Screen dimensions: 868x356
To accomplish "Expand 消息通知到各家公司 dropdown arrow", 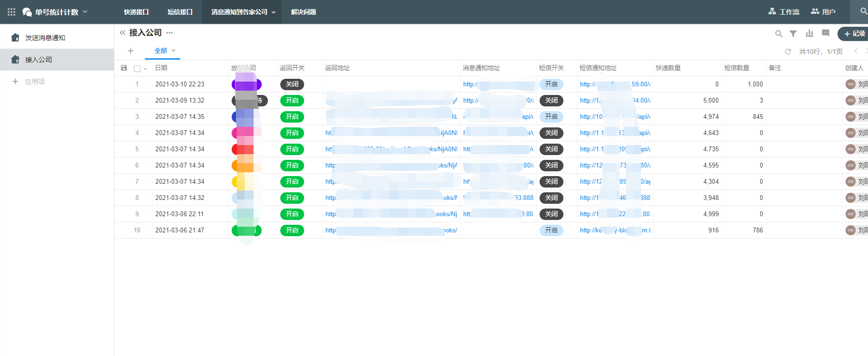I will click(x=274, y=12).
